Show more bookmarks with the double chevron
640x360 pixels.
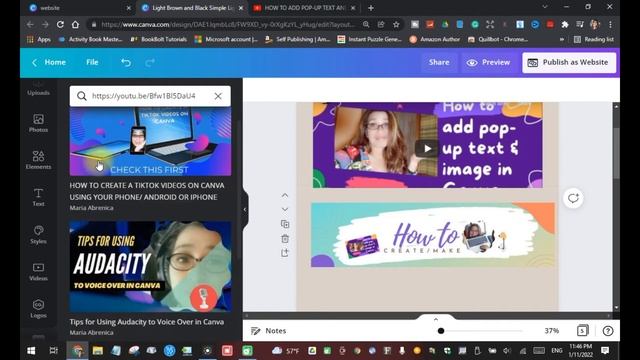(562, 40)
